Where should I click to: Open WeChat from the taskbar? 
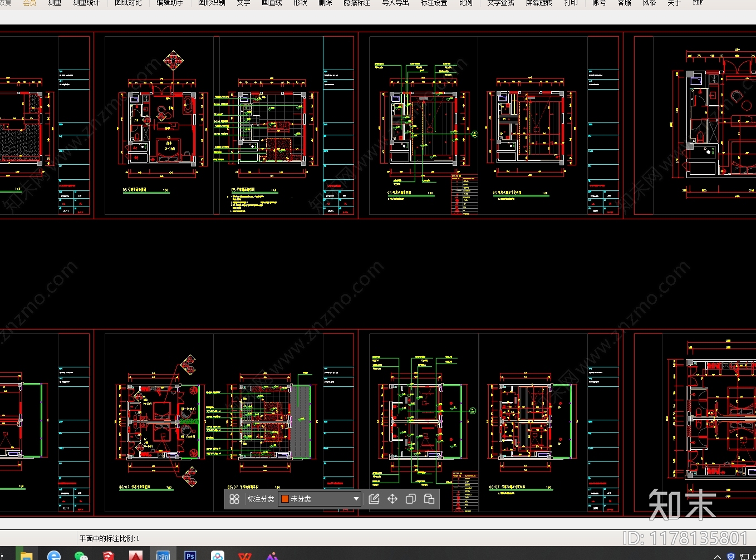pos(81,556)
